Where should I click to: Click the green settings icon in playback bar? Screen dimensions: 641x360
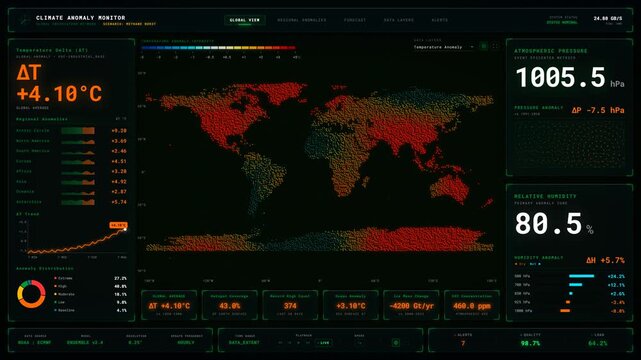pyautogui.click(x=395, y=342)
